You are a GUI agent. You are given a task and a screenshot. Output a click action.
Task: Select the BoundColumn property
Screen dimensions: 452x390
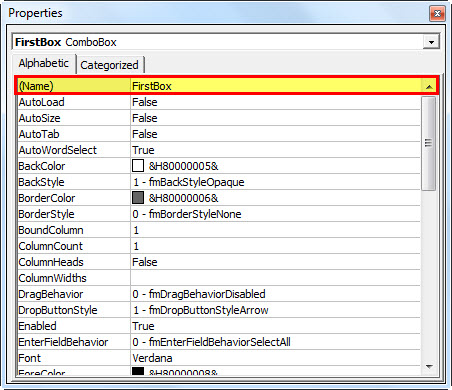pos(51,230)
